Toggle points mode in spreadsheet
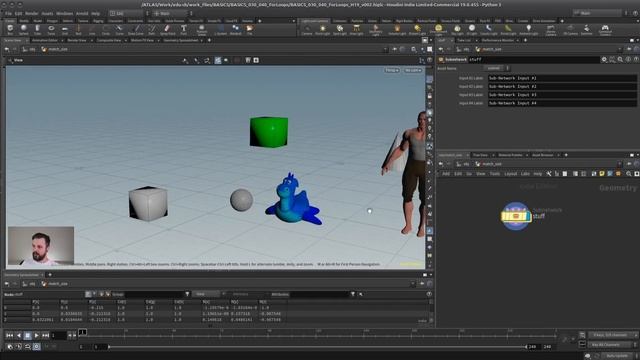Screen dimensions: 640x360 (88, 294)
